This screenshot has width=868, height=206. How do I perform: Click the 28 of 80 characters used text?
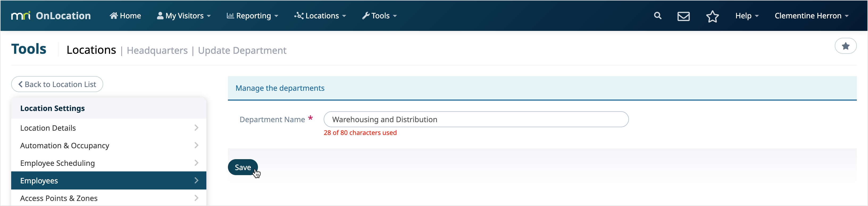360,133
